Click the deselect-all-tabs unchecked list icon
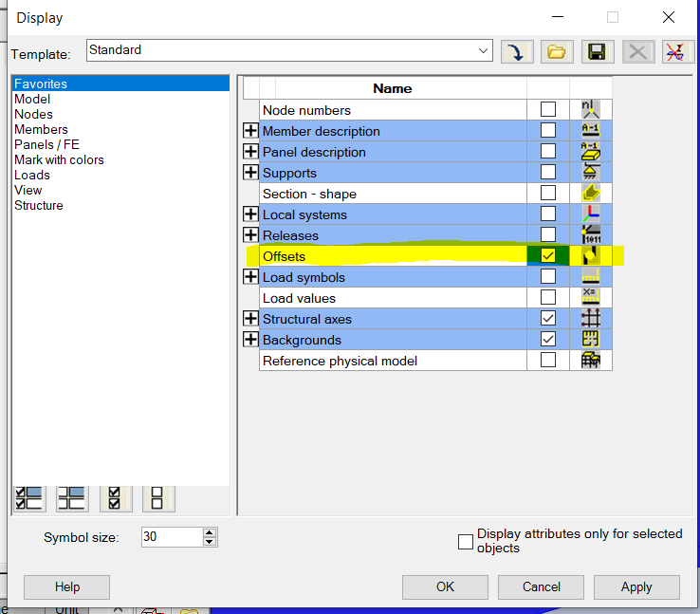Image resolution: width=700 pixels, height=614 pixels. (72, 498)
